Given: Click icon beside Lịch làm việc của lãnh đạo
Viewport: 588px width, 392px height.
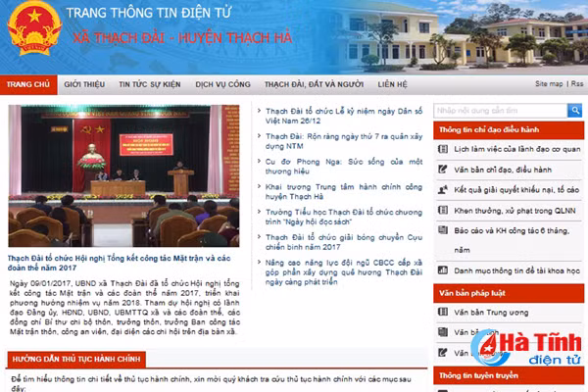Looking at the screenshot, I should point(443,149).
